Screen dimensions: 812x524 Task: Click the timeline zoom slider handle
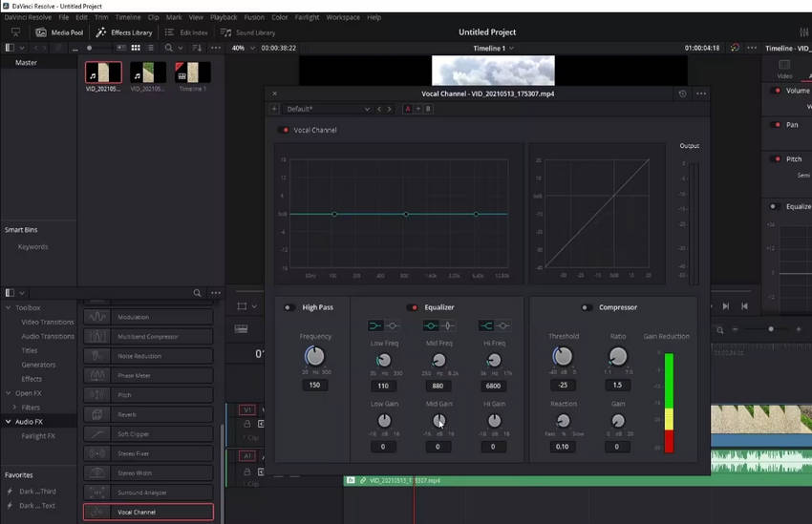pos(771,329)
